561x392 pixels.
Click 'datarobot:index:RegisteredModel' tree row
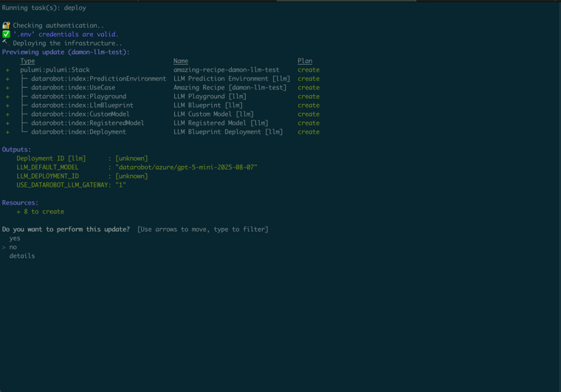click(x=88, y=123)
